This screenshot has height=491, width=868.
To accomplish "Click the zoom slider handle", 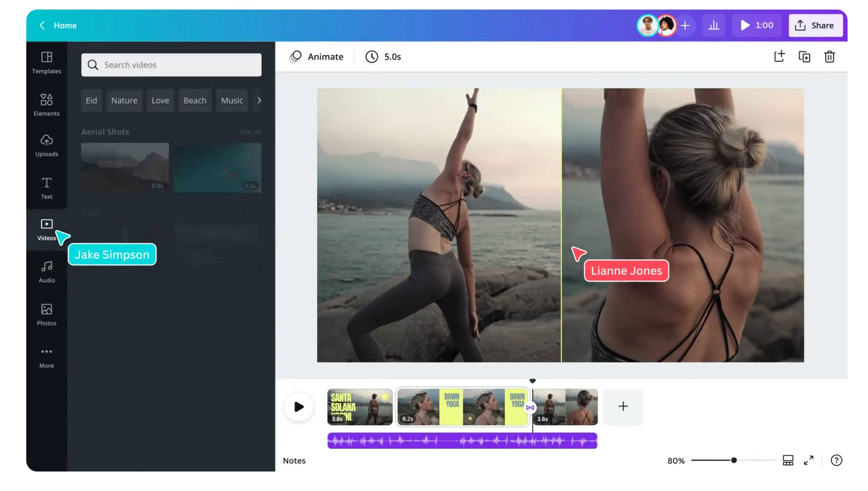I will click(733, 460).
